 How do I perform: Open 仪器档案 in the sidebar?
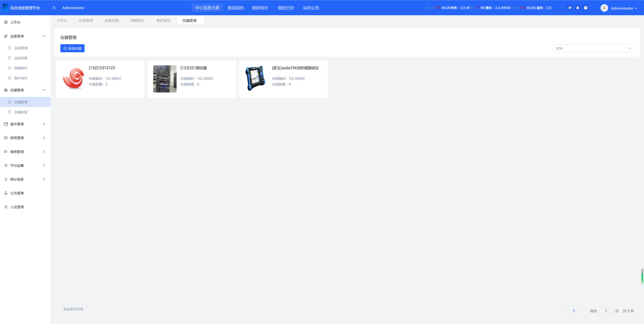pyautogui.click(x=21, y=112)
